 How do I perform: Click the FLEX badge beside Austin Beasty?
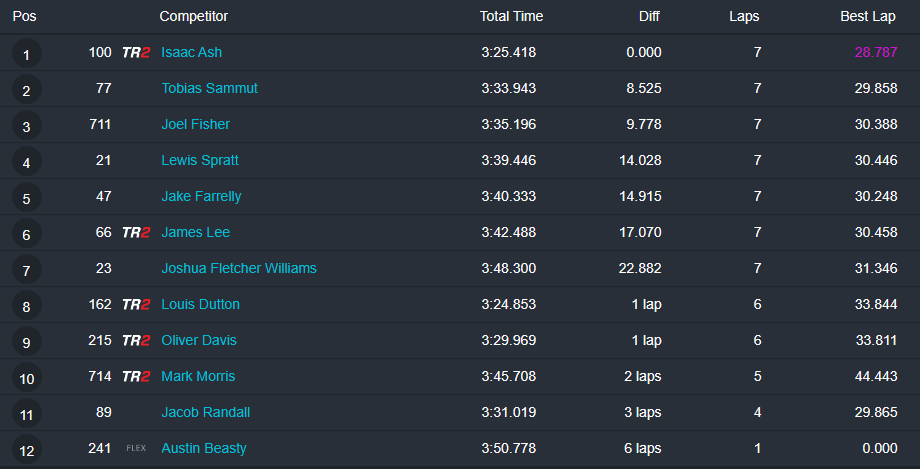point(136,449)
